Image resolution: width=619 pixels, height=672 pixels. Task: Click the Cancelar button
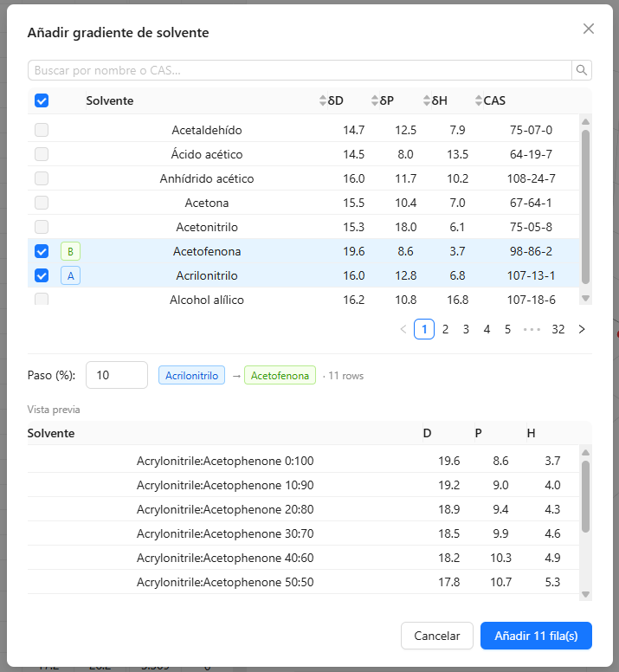click(x=437, y=636)
